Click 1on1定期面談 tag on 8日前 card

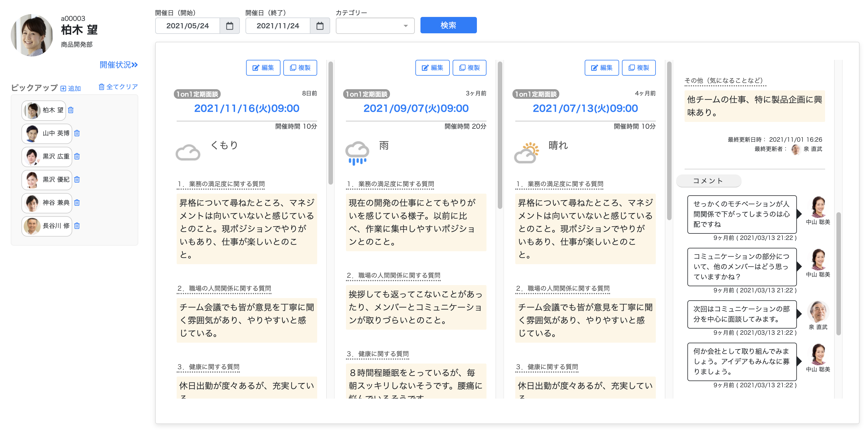198,94
